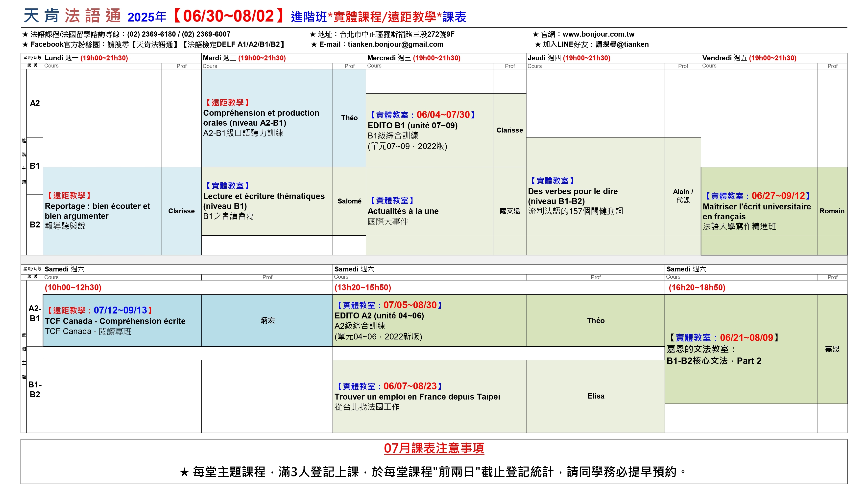Image resolution: width=868 pixels, height=492 pixels.
Task: Click professor Théo in Mardi column
Action: (349, 118)
